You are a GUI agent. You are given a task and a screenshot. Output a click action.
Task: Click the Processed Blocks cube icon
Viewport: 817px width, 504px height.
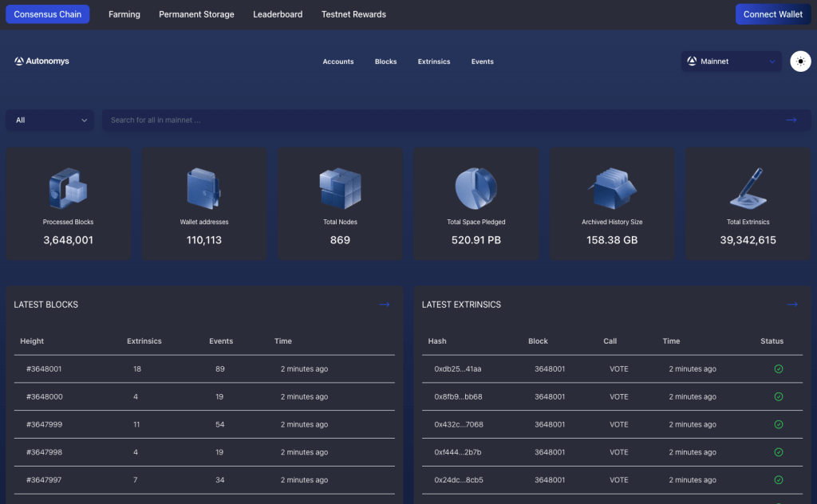pos(69,189)
